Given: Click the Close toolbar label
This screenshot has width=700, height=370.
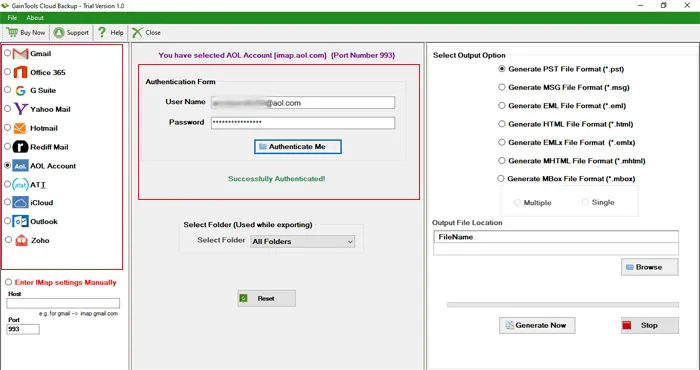Looking at the screenshot, I should [x=153, y=33].
